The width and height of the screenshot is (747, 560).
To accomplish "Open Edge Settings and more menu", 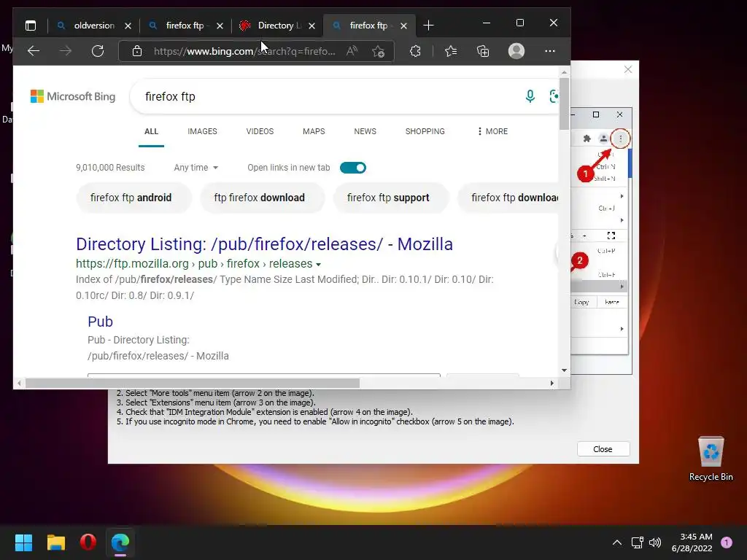I will click(x=550, y=51).
